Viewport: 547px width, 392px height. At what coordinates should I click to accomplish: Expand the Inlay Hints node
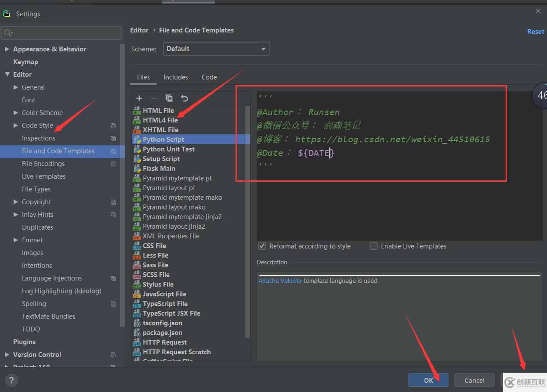[16, 215]
